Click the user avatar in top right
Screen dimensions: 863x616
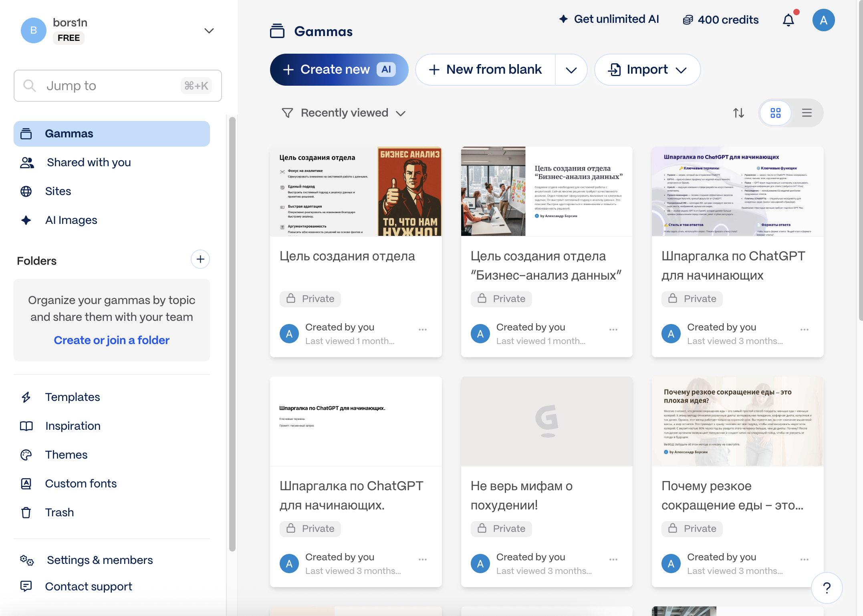click(823, 20)
